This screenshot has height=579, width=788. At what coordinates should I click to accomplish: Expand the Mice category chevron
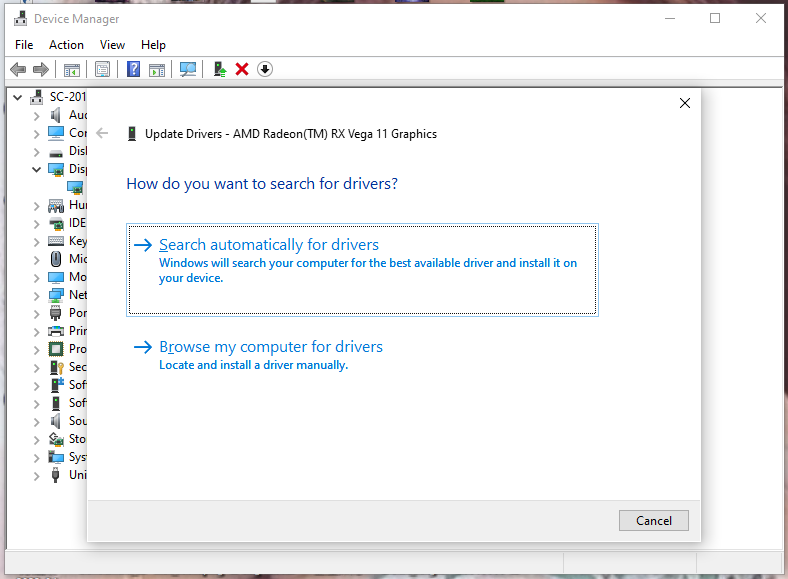(36, 260)
